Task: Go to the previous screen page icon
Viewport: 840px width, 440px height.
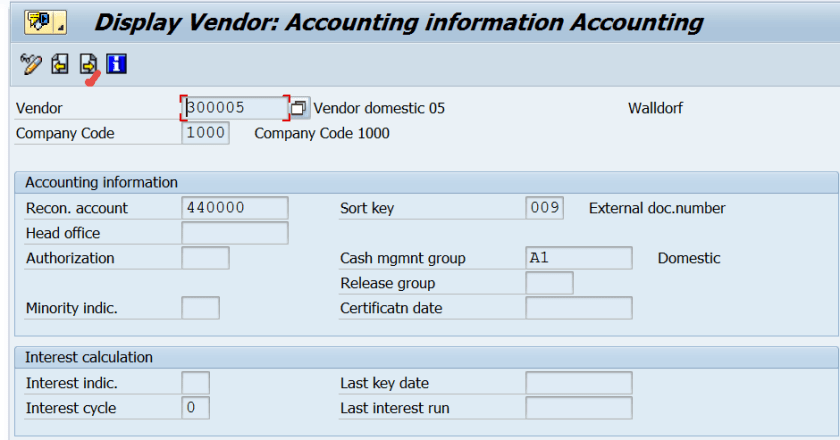Action: (x=60, y=65)
